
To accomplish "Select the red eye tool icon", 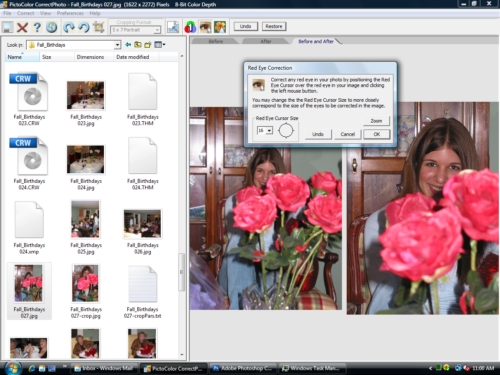I will click(x=205, y=27).
